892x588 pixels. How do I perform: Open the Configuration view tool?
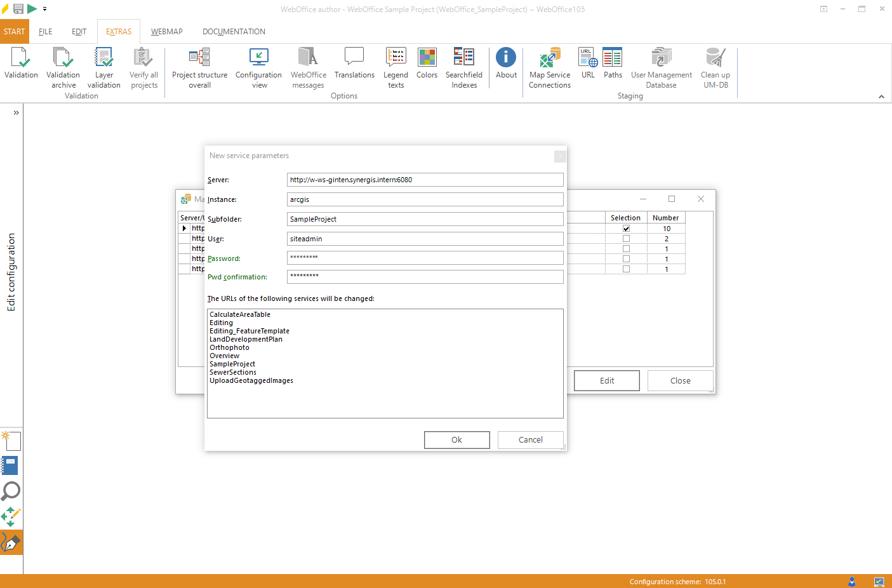click(x=258, y=67)
